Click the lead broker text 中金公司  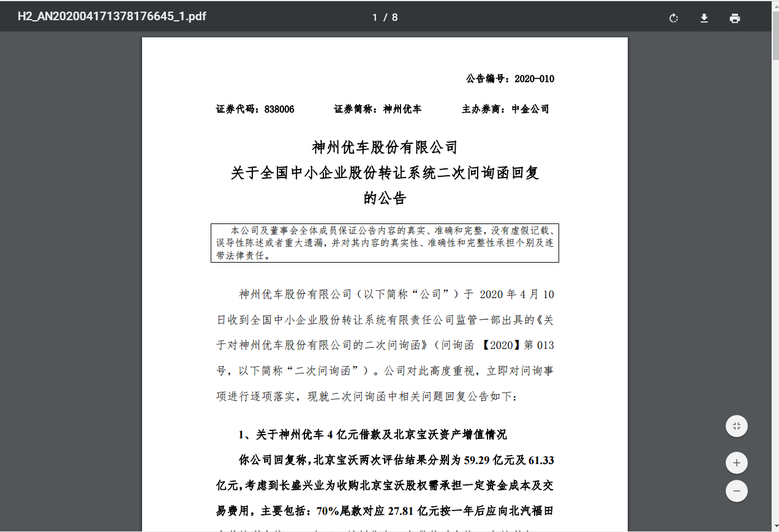(x=530, y=110)
